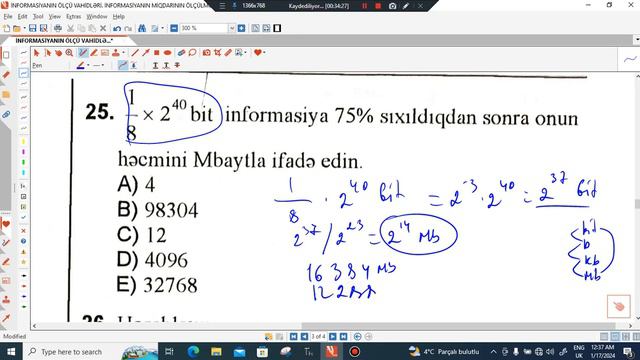Zoom in using the plus button
This screenshot has width=640, height=360.
pos(241,28)
